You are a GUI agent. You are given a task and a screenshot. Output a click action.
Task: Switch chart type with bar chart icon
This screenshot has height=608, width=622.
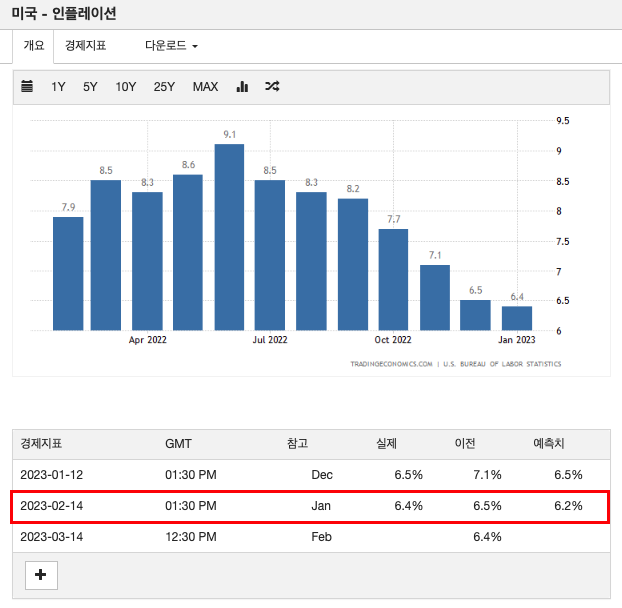pos(242,86)
